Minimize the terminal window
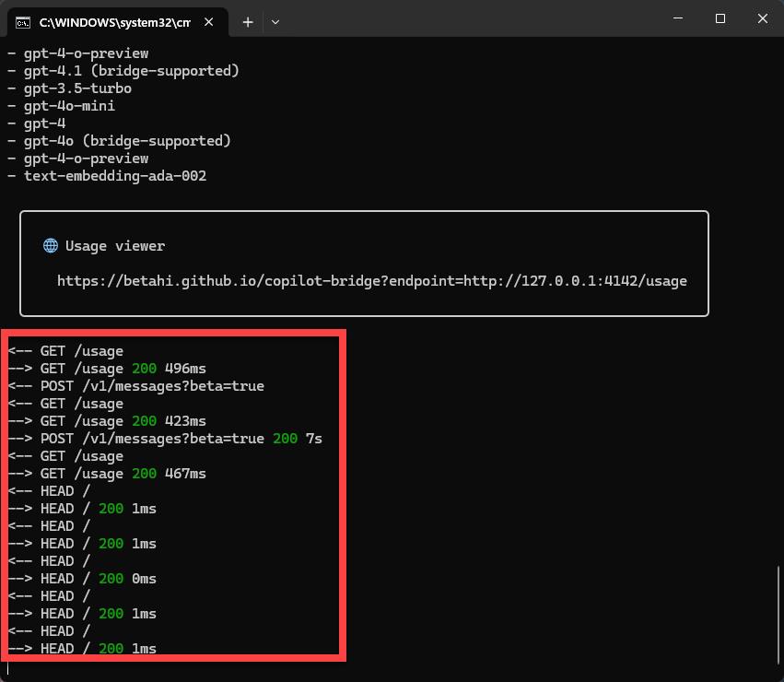This screenshot has height=682, width=784. [678, 18]
